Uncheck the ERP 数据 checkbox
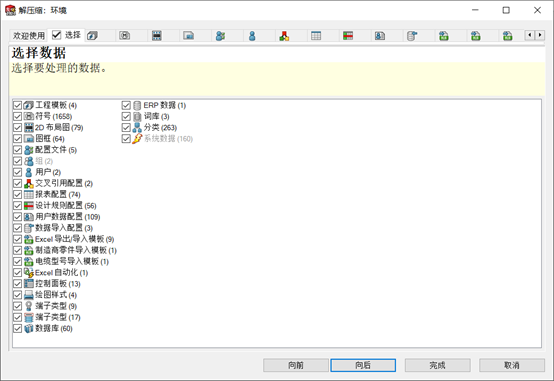 (x=126, y=105)
